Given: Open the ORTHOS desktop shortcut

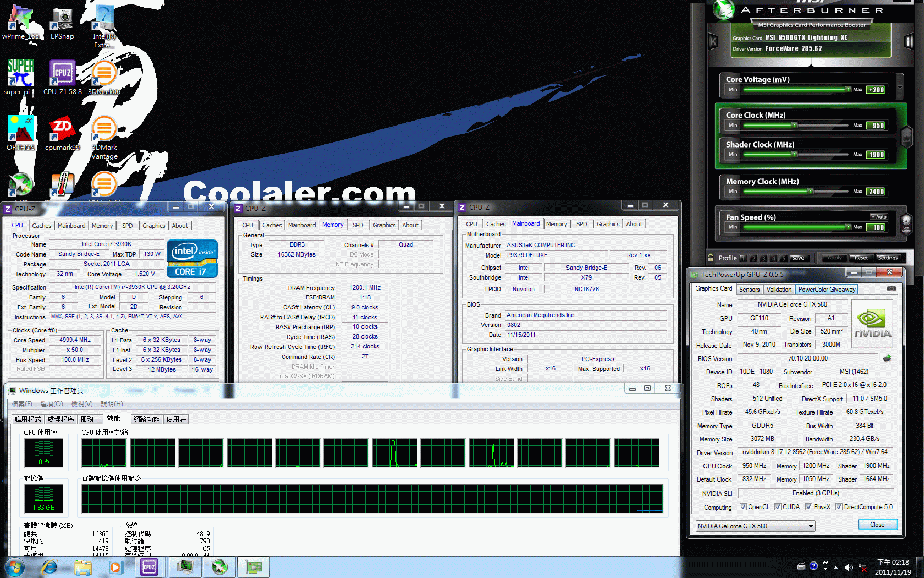Looking at the screenshot, I should [21, 133].
